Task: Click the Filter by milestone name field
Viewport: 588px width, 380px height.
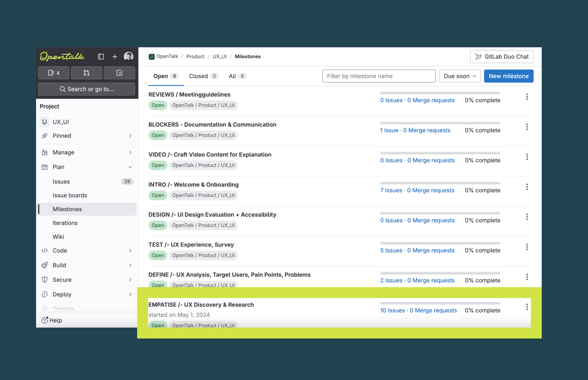Action: [x=378, y=76]
